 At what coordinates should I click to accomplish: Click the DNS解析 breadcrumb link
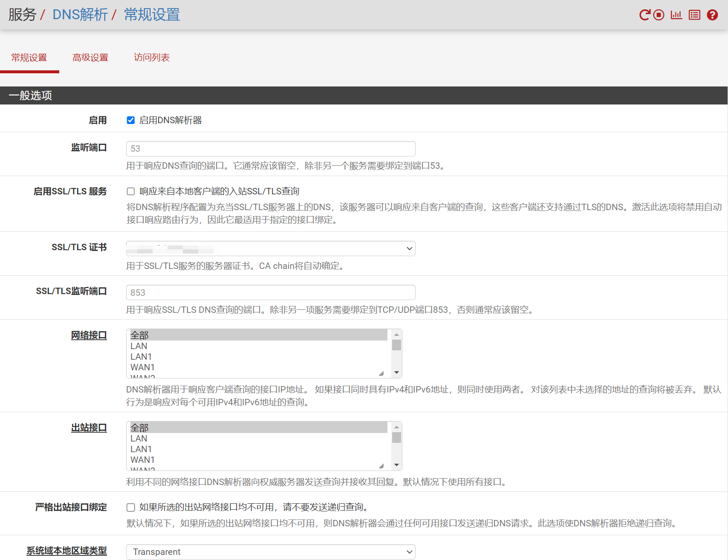pos(80,15)
